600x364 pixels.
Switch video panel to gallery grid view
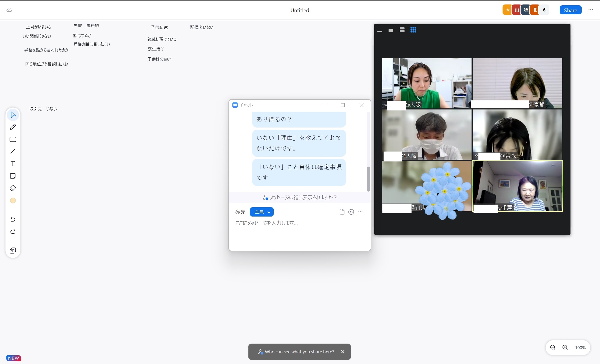pyautogui.click(x=413, y=30)
